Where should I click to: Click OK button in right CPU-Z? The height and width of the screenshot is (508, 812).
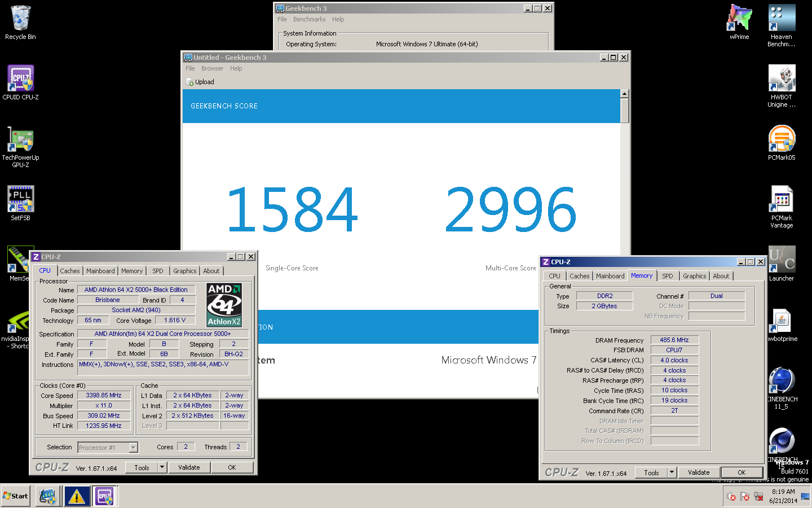pyautogui.click(x=742, y=472)
